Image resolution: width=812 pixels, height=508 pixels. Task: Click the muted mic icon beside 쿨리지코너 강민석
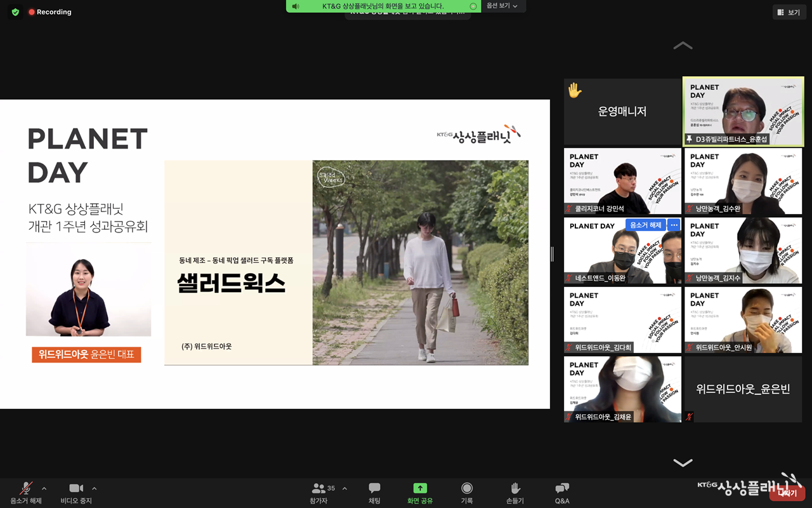(x=569, y=209)
